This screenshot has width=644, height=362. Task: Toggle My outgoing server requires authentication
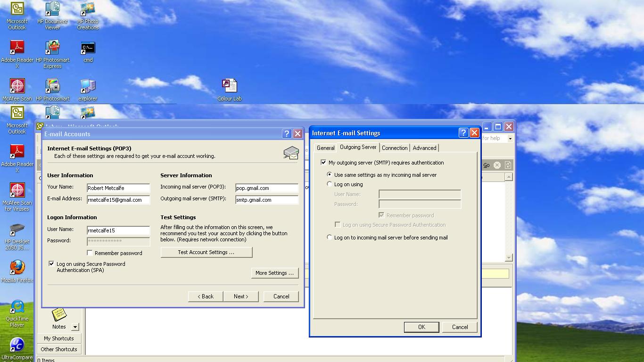(323, 163)
